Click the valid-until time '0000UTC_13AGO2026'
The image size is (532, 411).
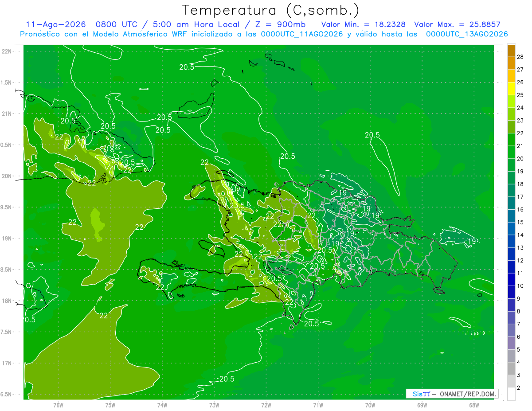(x=467, y=34)
